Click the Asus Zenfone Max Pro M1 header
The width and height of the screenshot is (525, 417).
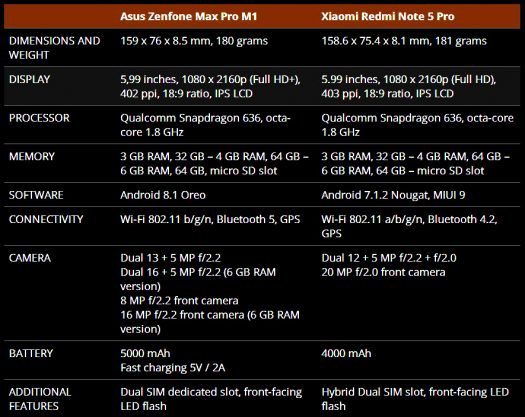coord(189,16)
